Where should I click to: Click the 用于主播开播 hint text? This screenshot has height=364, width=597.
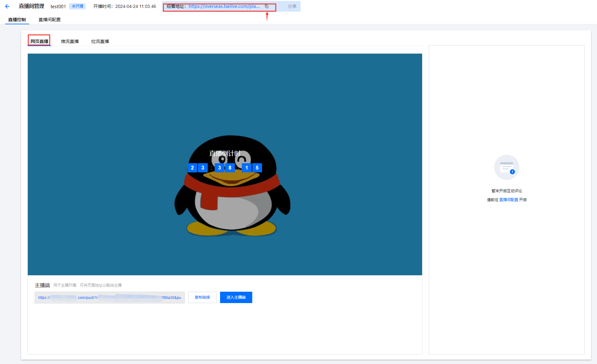[87, 285]
